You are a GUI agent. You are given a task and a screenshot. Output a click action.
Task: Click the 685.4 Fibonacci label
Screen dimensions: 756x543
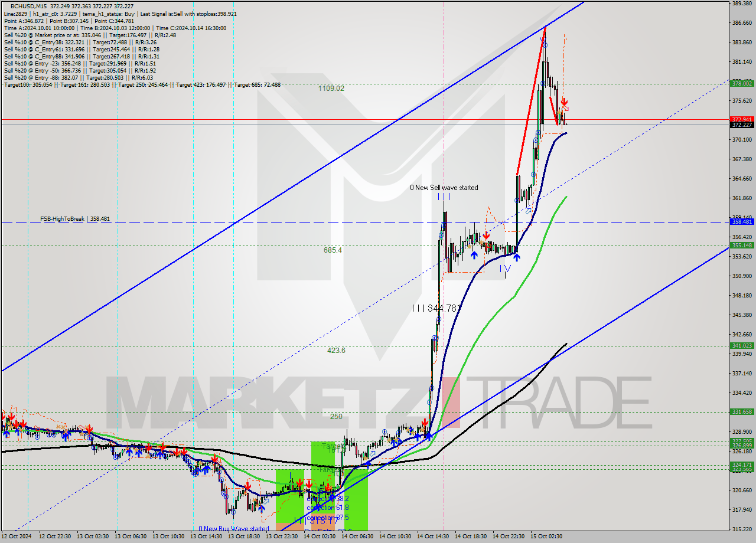(333, 250)
